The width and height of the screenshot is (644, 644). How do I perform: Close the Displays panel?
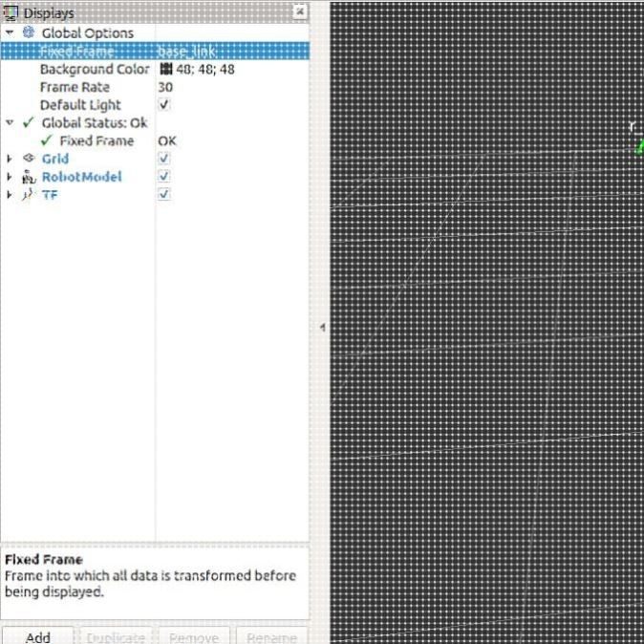[x=300, y=11]
